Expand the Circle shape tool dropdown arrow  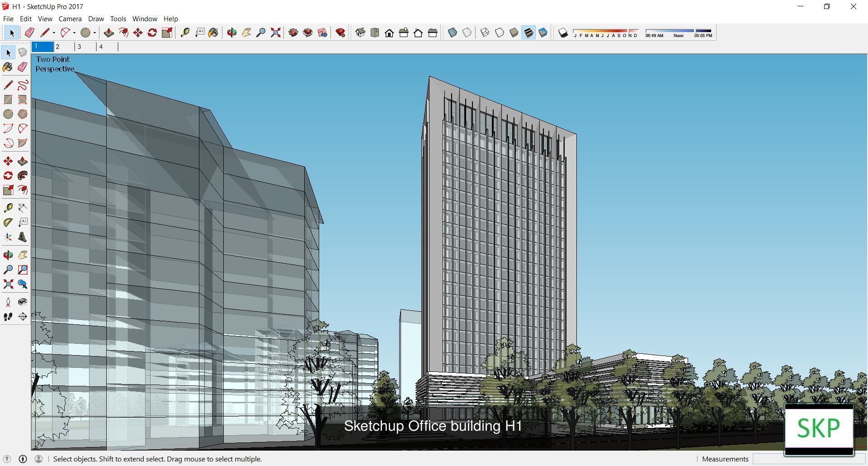pyautogui.click(x=94, y=33)
